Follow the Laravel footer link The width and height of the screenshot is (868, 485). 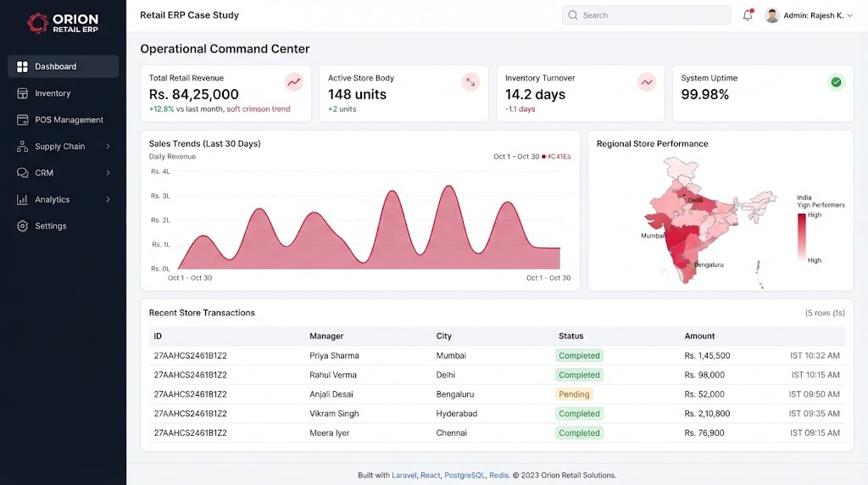click(403, 475)
